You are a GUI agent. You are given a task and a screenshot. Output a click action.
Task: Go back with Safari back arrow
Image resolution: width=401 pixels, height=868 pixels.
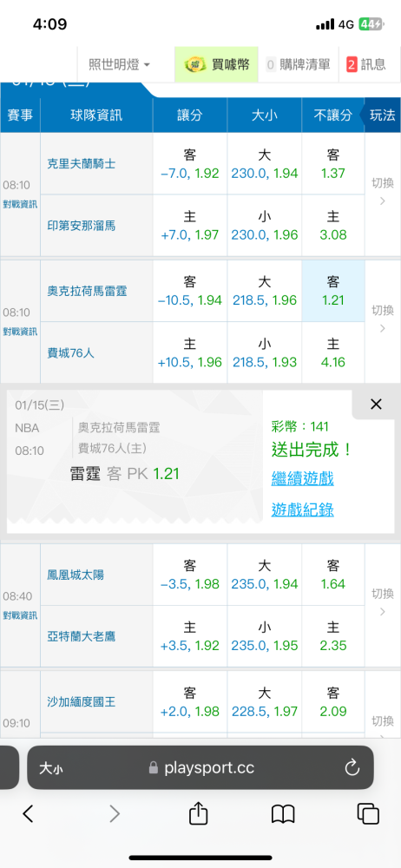pyautogui.click(x=29, y=813)
